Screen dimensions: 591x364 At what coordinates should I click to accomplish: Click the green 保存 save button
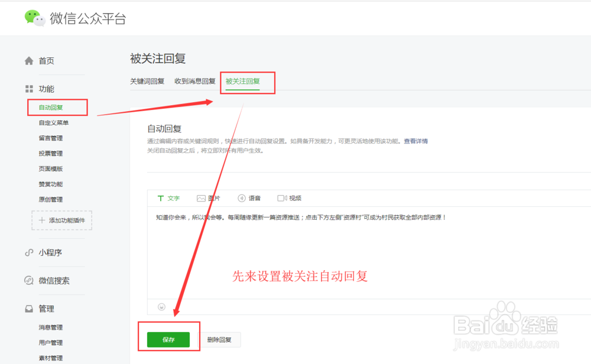coord(169,339)
